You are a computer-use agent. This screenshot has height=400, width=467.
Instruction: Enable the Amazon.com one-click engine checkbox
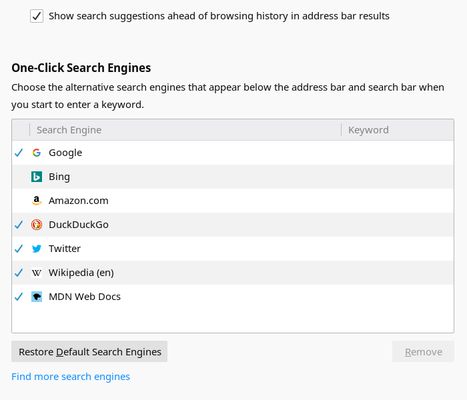click(19, 201)
